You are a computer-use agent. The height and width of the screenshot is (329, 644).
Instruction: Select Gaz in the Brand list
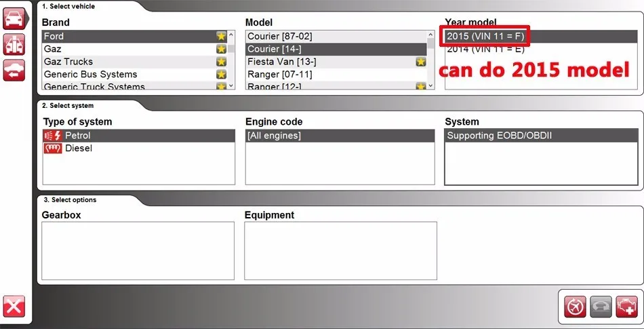coord(135,49)
